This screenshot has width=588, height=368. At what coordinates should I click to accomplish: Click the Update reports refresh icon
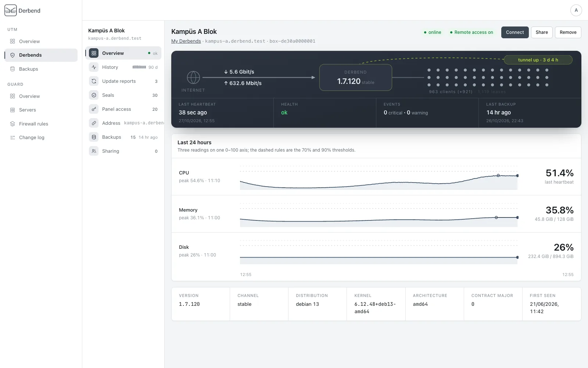point(94,81)
